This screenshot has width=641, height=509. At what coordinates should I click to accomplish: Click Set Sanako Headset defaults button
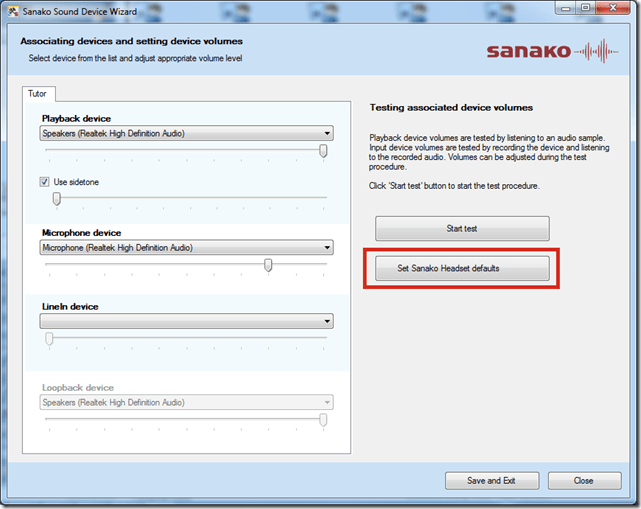(x=462, y=268)
